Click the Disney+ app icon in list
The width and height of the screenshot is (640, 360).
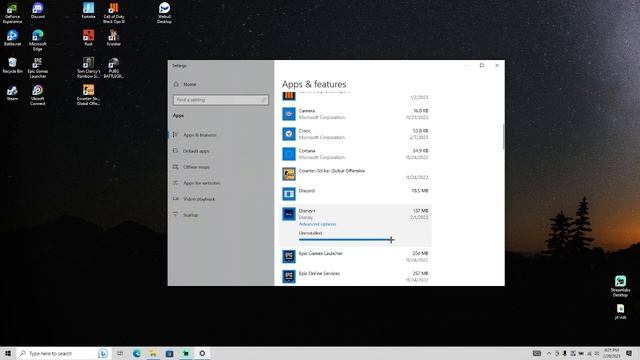[x=289, y=214]
